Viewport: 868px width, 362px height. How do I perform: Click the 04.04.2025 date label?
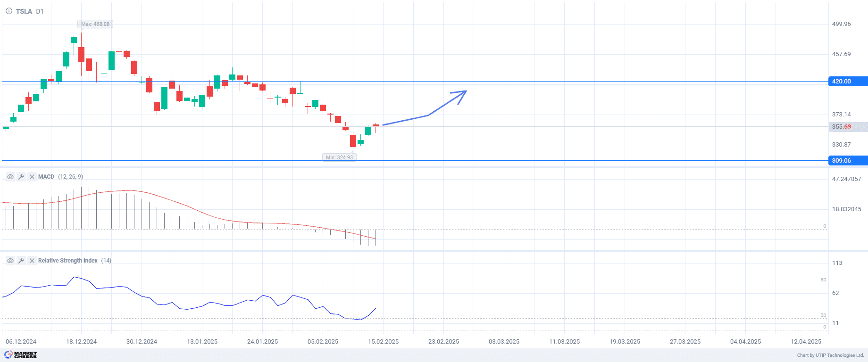[746, 342]
